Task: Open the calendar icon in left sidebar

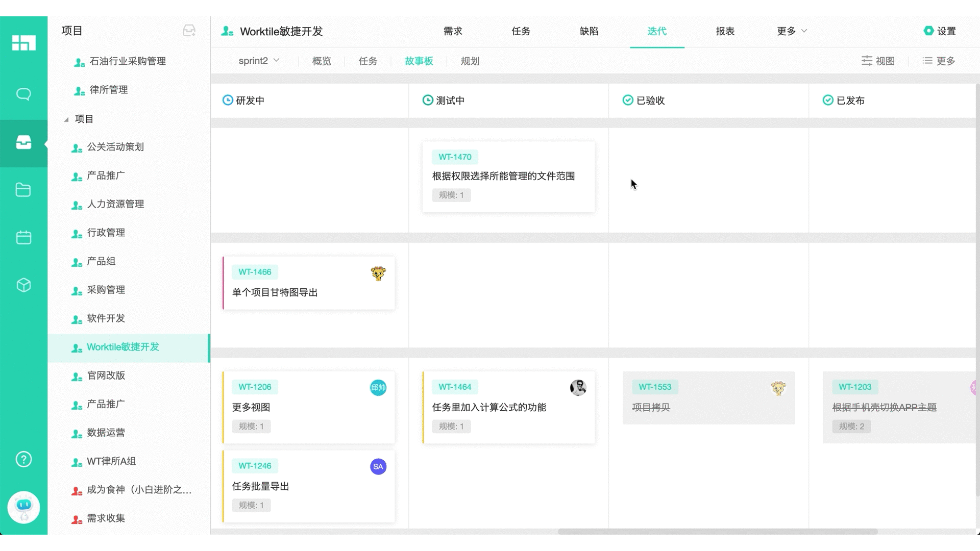Action: coord(23,237)
